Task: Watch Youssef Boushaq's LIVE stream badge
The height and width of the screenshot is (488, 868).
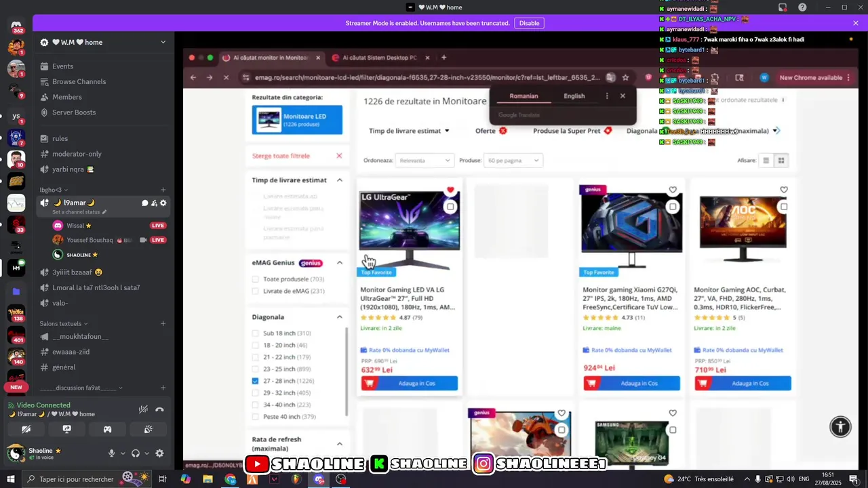Action: [158, 240]
